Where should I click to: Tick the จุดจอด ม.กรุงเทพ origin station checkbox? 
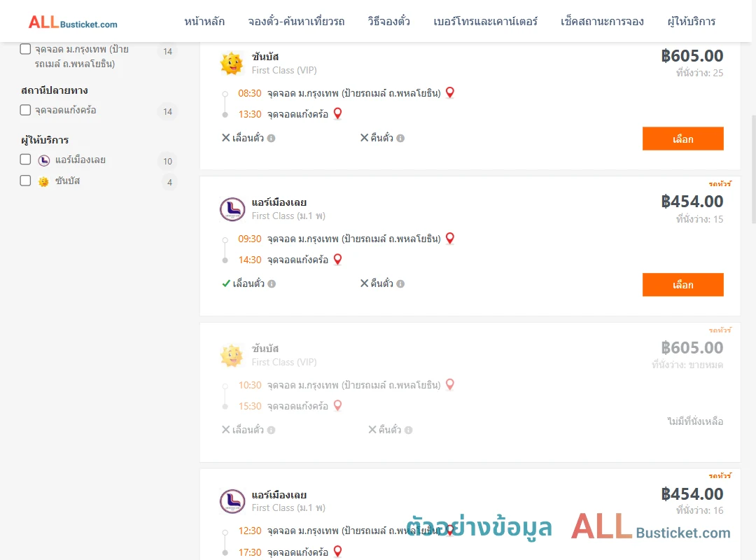pos(26,49)
